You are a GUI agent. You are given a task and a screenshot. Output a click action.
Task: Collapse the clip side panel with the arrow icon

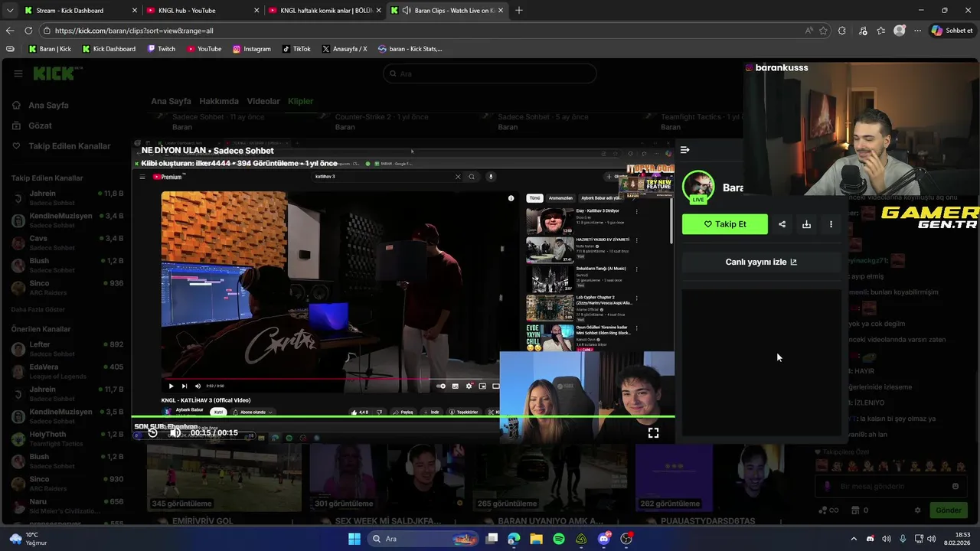tap(684, 150)
